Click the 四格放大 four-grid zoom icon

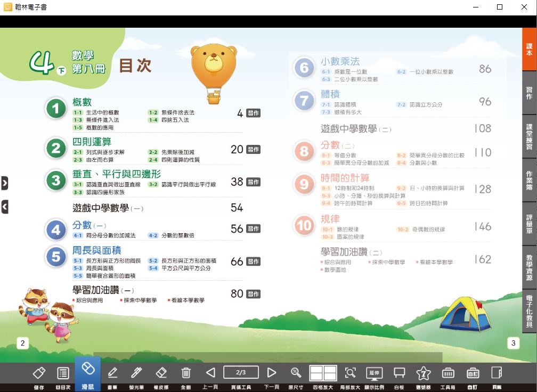[323, 373]
